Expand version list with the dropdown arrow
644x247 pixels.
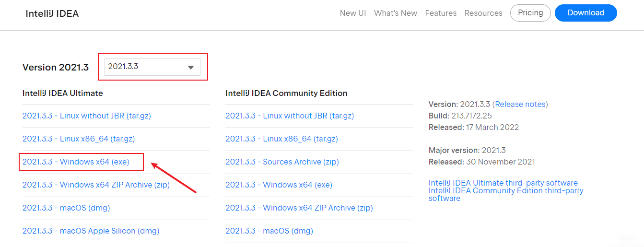coord(191,68)
